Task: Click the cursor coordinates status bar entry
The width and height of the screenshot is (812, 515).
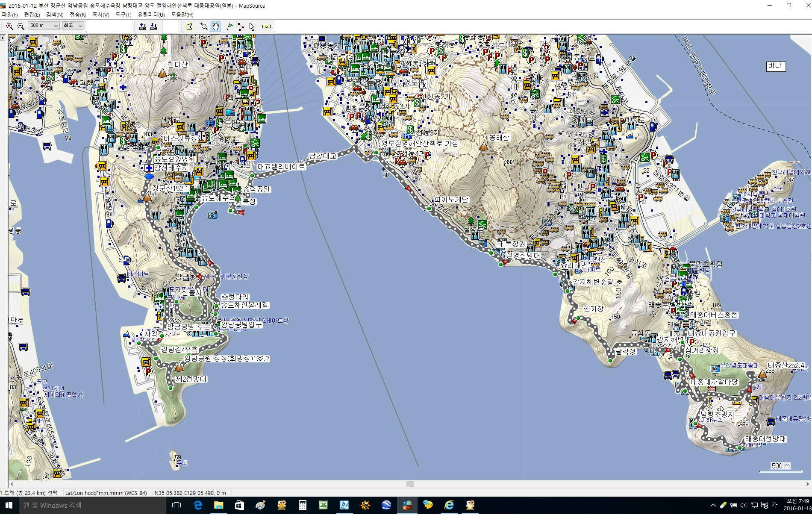Action: (190, 493)
